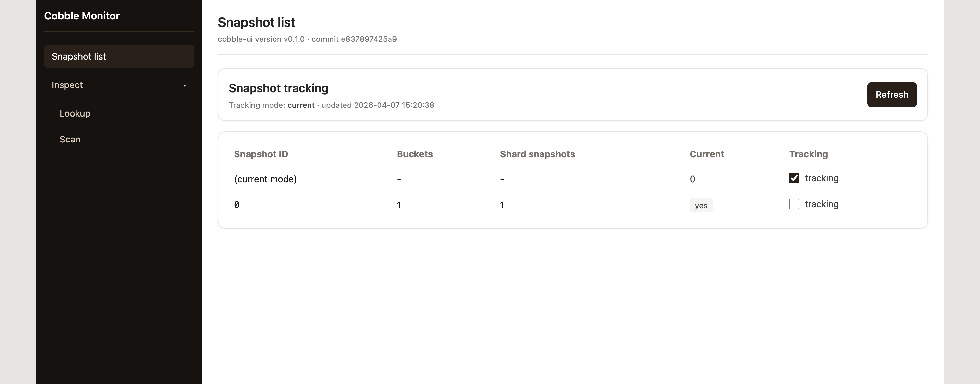Click the commit hash e837897425a9 text
The height and width of the screenshot is (384, 980).
click(x=369, y=39)
